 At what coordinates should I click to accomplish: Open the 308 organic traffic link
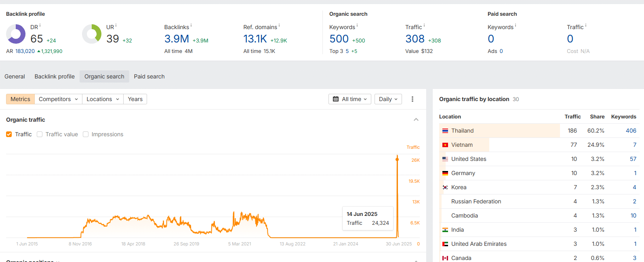click(415, 39)
